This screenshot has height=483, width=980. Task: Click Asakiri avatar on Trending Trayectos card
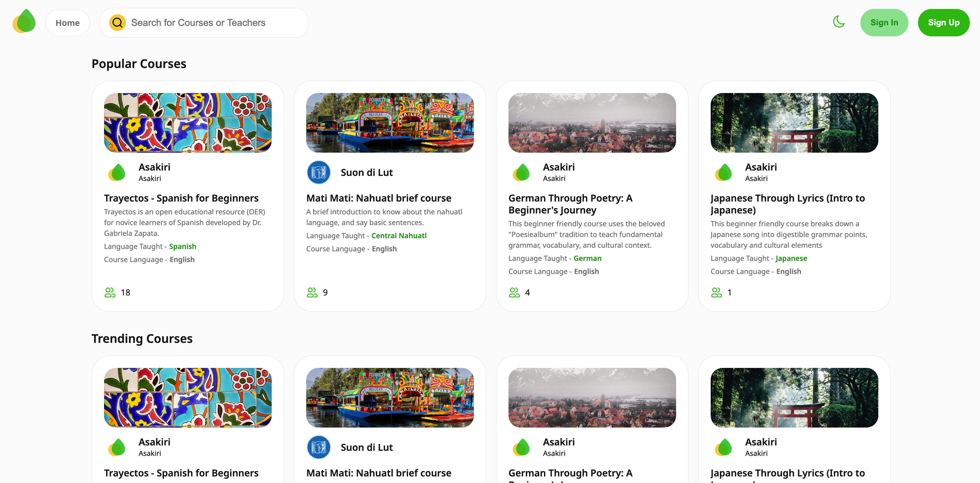[117, 447]
